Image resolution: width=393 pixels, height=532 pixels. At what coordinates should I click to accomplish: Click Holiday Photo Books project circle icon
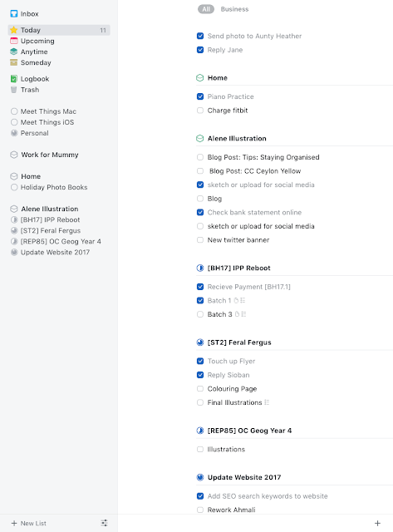click(x=14, y=187)
